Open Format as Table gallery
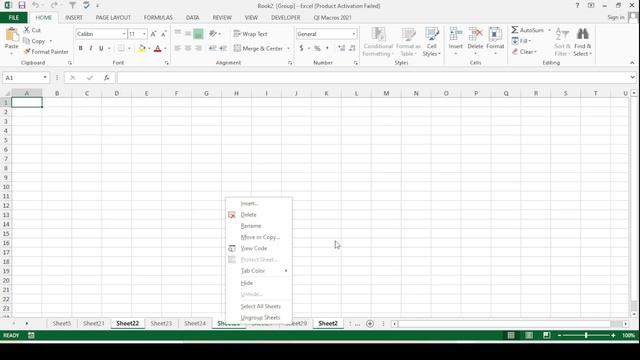The height and width of the screenshot is (360, 640). (x=408, y=42)
